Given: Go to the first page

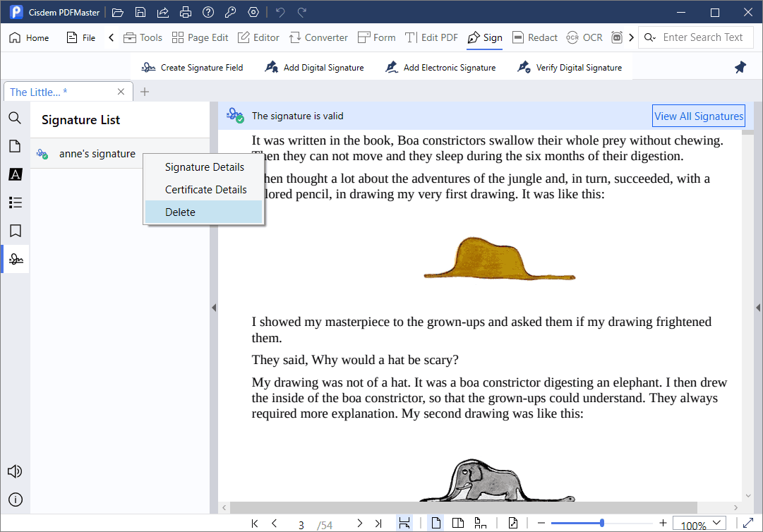Looking at the screenshot, I should point(255,524).
